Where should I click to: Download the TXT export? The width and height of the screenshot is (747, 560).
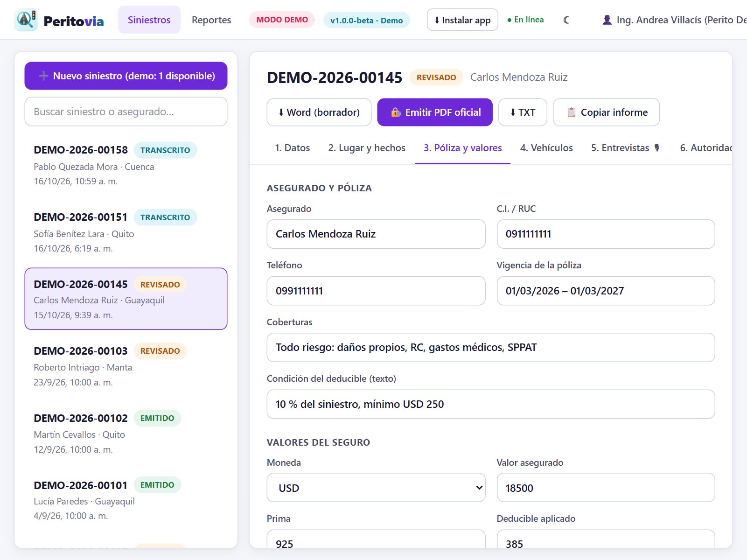pos(523,112)
